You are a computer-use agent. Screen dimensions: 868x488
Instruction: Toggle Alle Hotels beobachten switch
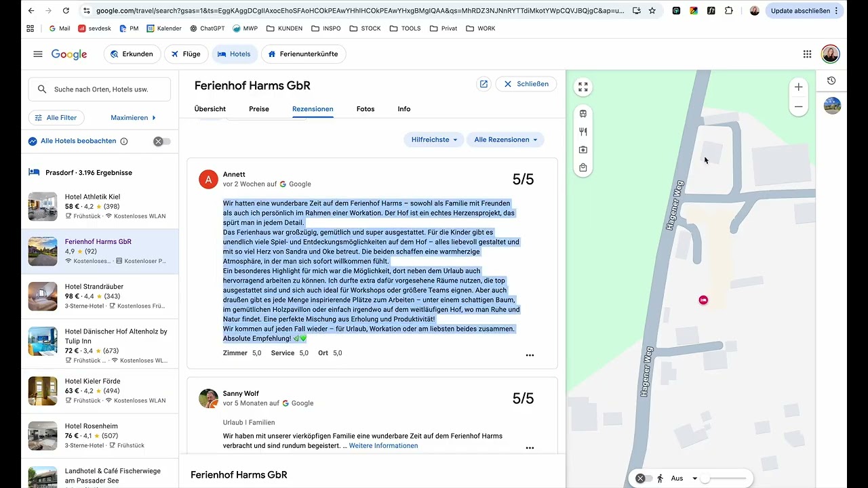pyautogui.click(x=162, y=141)
